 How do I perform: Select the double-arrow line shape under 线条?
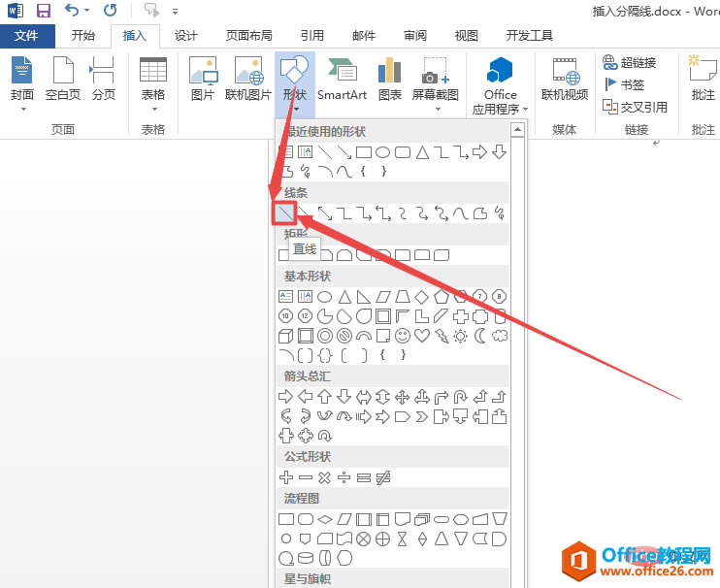click(x=325, y=213)
